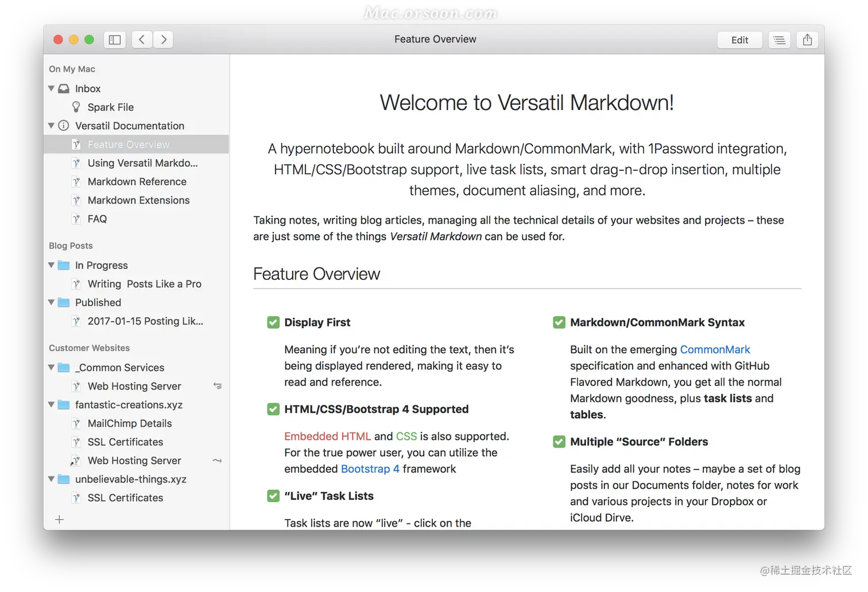Open Writing Posts Like a Pro

tap(137, 284)
